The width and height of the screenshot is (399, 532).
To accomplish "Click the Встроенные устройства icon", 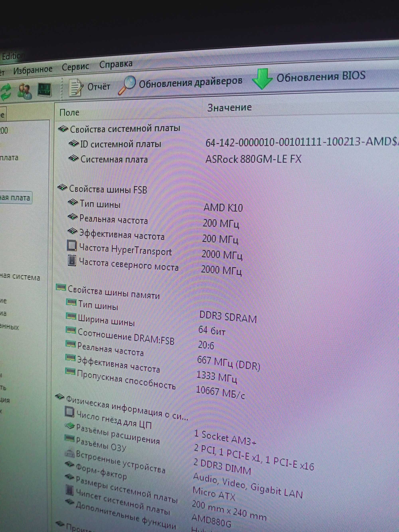I will pyautogui.click(x=69, y=453).
